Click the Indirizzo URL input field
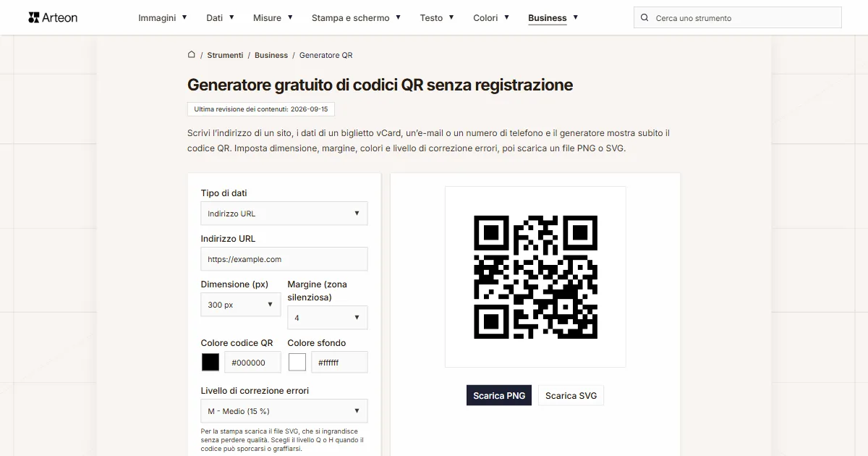 [284, 259]
